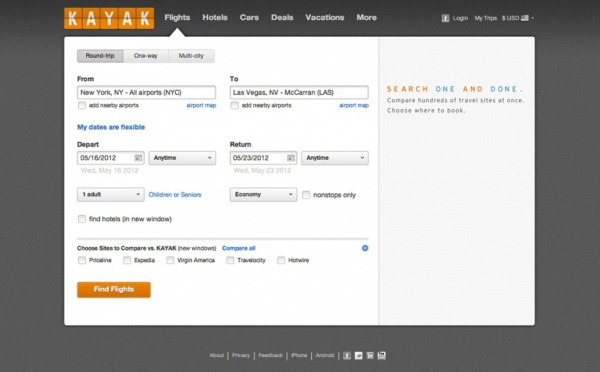Click the Login link

coord(460,18)
